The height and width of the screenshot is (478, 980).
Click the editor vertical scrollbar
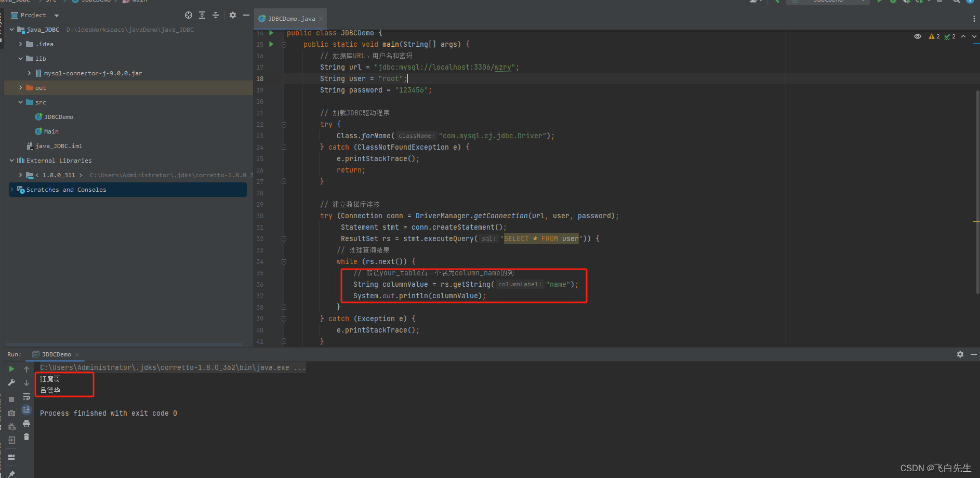tap(977, 192)
